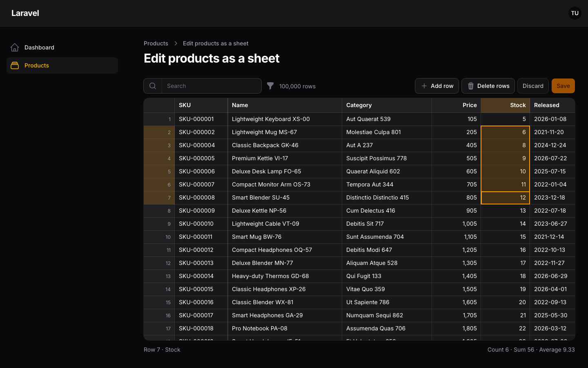Click the search magnifier icon

point(153,86)
